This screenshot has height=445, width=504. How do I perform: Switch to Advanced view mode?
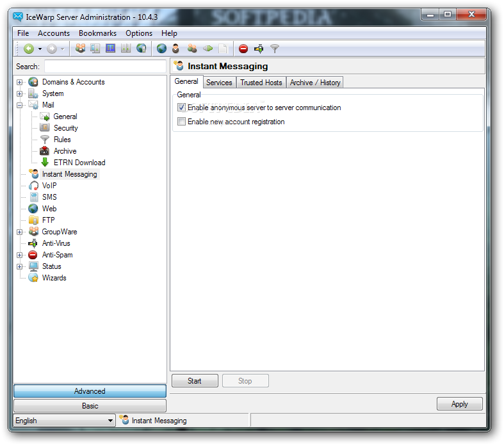pos(90,391)
